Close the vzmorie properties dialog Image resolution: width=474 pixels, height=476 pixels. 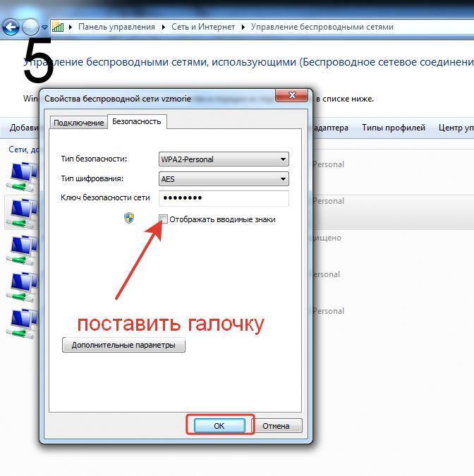click(292, 95)
